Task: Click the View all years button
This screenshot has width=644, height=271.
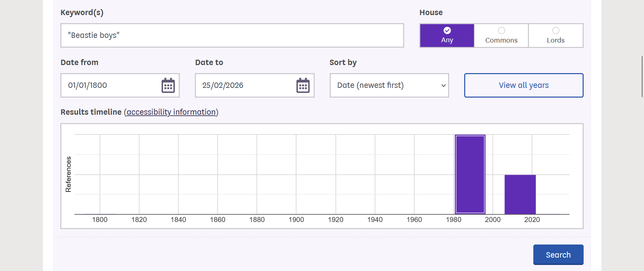Action: click(x=524, y=86)
